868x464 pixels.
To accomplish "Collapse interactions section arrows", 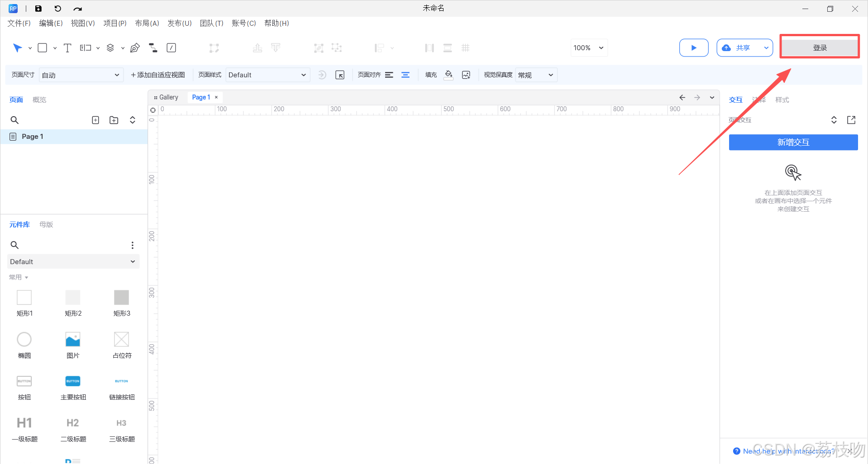I will click(834, 120).
